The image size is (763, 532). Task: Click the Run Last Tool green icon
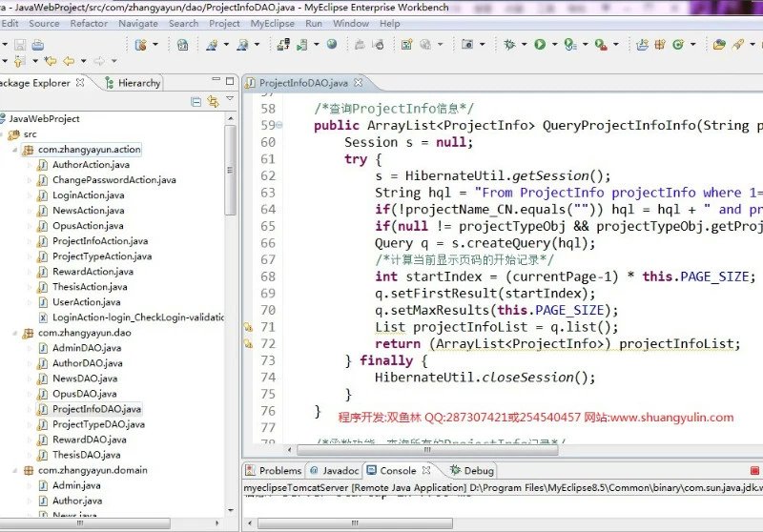click(x=570, y=45)
